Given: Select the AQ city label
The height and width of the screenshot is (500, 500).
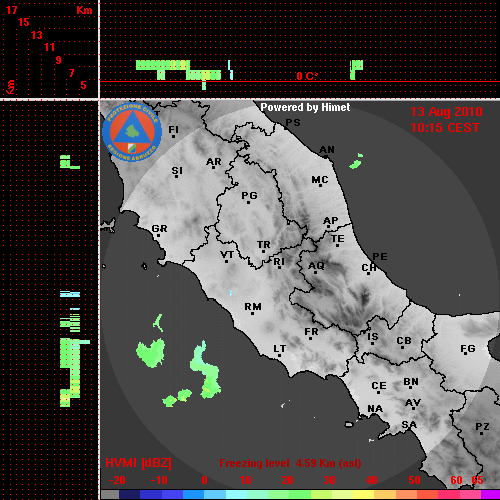Looking at the screenshot, I should coord(316,266).
